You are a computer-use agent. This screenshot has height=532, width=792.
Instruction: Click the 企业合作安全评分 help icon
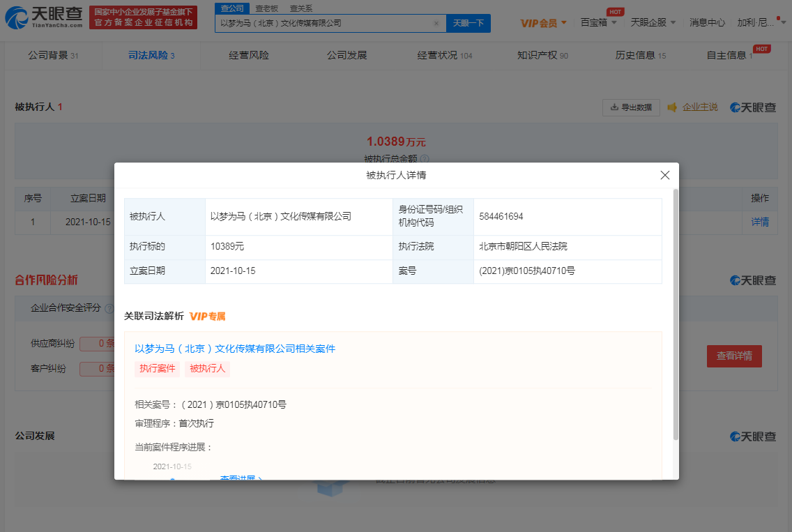(109, 308)
